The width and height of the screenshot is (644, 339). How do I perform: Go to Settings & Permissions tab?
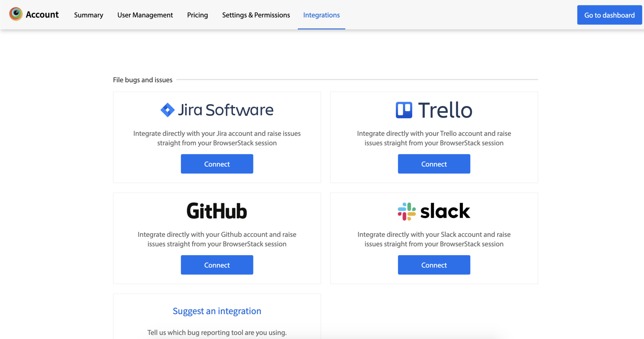[x=256, y=15]
